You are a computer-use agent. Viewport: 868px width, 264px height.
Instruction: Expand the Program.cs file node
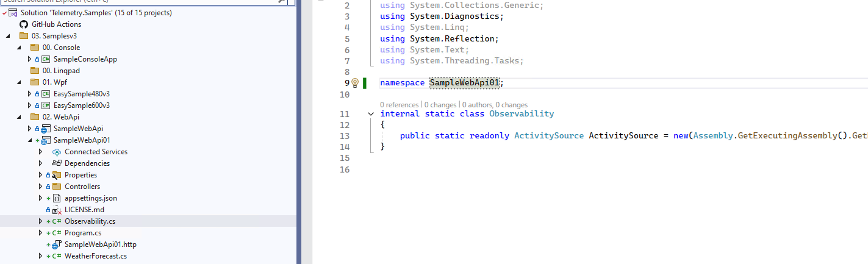click(x=41, y=233)
